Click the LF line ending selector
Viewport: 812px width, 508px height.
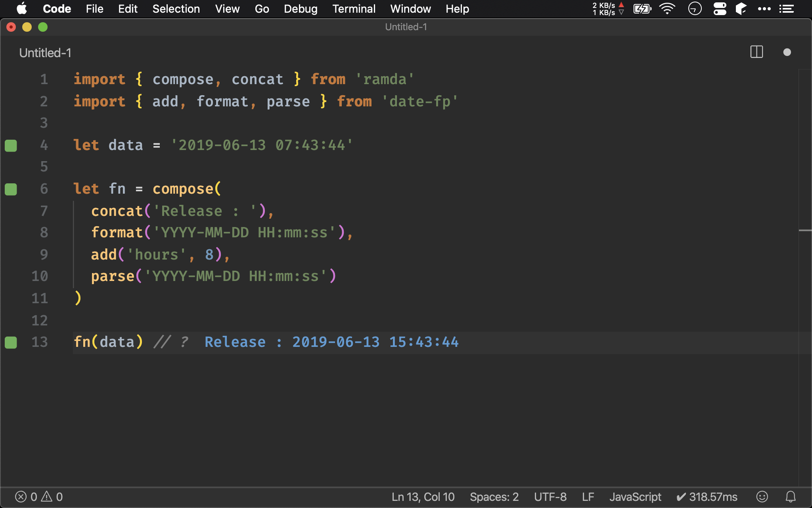click(x=589, y=496)
